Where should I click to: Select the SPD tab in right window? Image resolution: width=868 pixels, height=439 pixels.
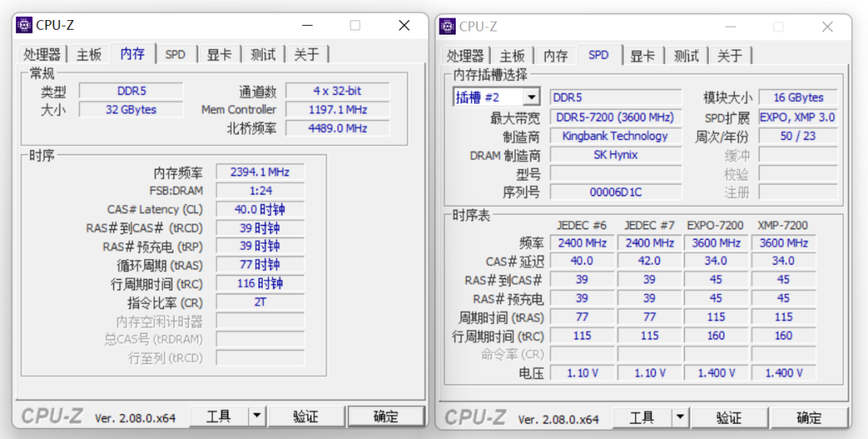(599, 55)
